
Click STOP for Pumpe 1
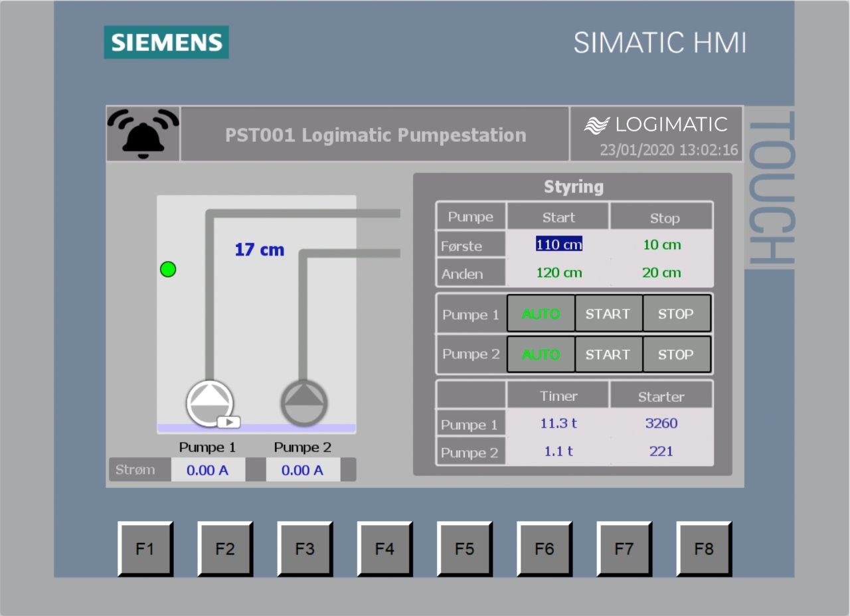[676, 314]
